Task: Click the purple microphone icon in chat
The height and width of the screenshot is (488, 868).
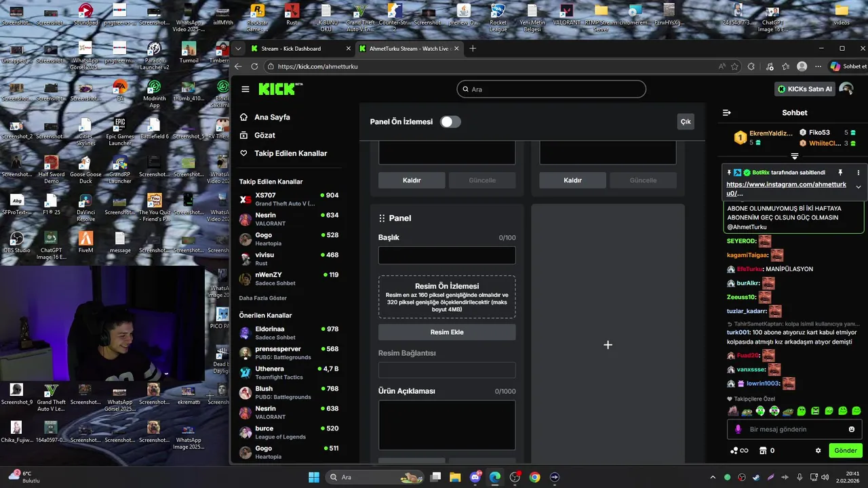Action: [738, 429]
